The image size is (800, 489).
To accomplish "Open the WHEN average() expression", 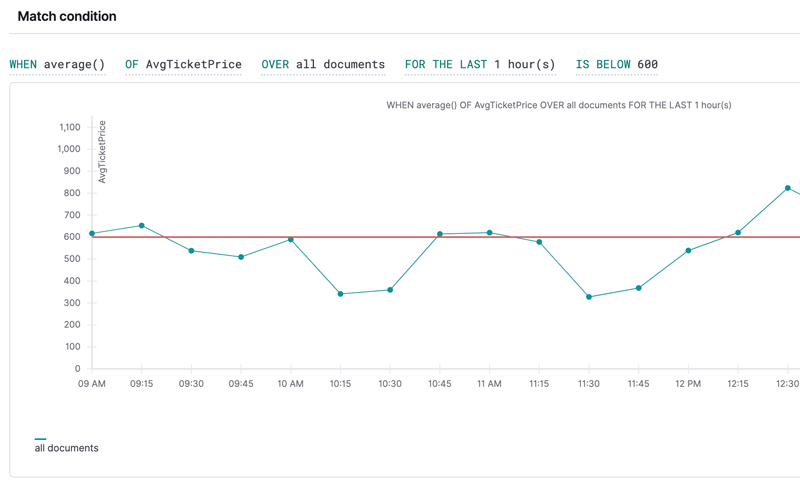I will pyautogui.click(x=57, y=64).
